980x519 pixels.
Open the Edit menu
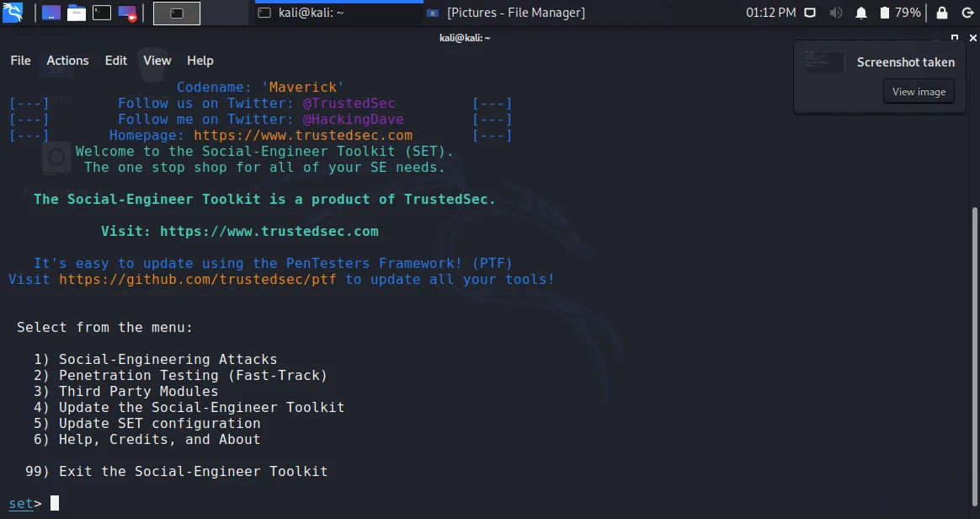coord(115,61)
